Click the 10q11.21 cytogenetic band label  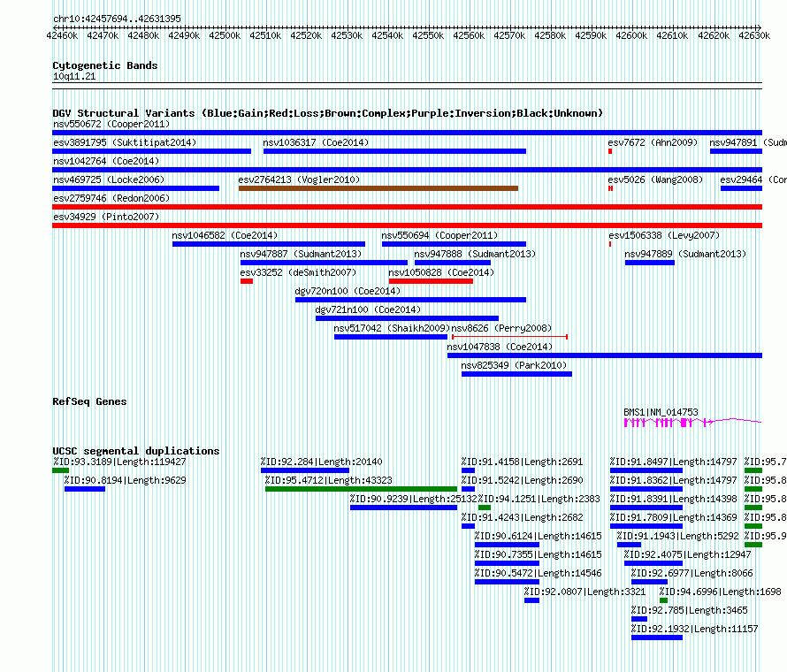tap(74, 76)
